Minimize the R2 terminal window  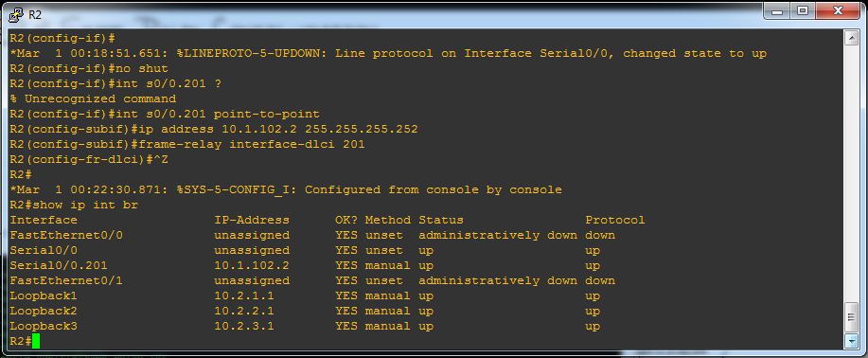780,10
